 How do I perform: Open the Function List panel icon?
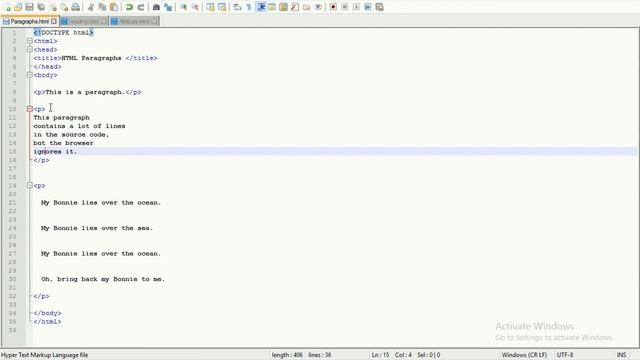[295, 7]
